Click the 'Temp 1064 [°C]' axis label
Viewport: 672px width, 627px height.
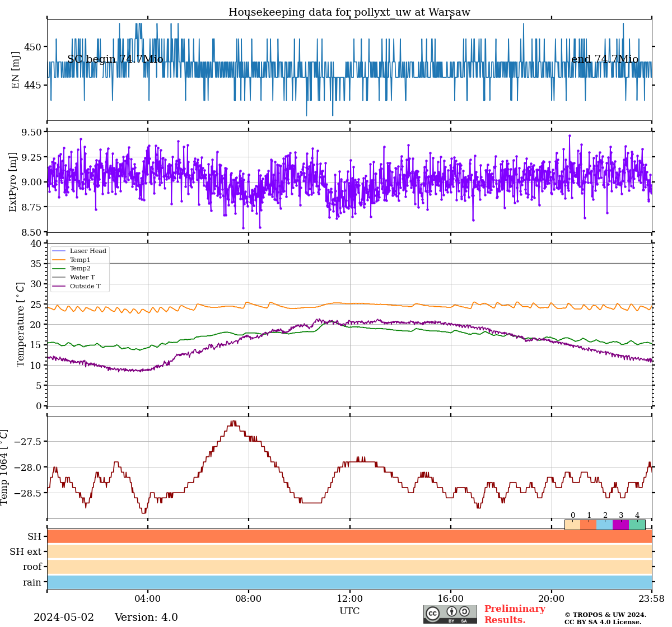pos(4,467)
